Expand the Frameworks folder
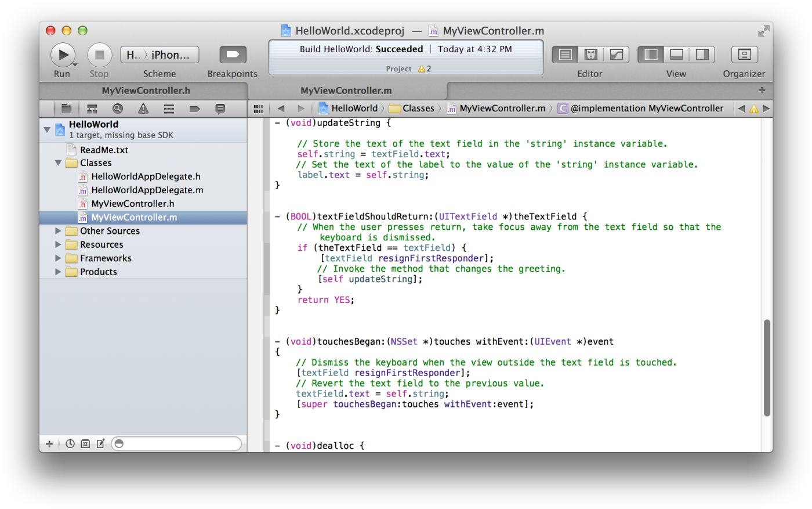812x509 pixels. (x=58, y=258)
